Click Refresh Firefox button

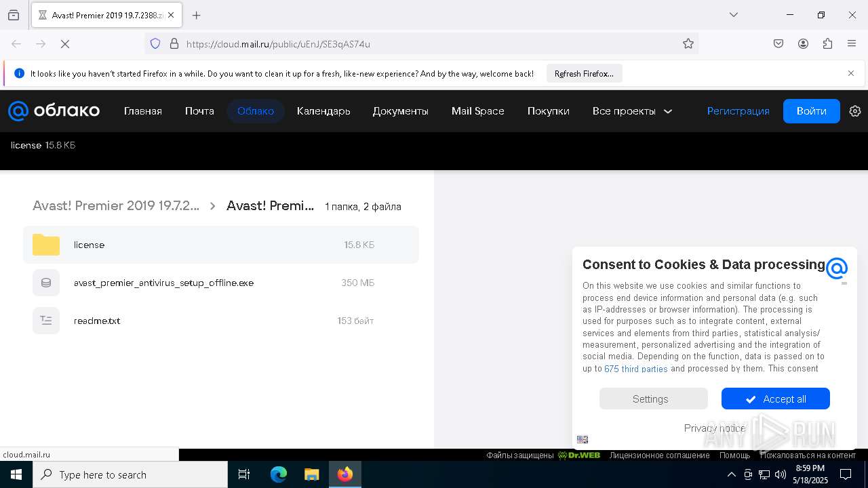pos(584,74)
